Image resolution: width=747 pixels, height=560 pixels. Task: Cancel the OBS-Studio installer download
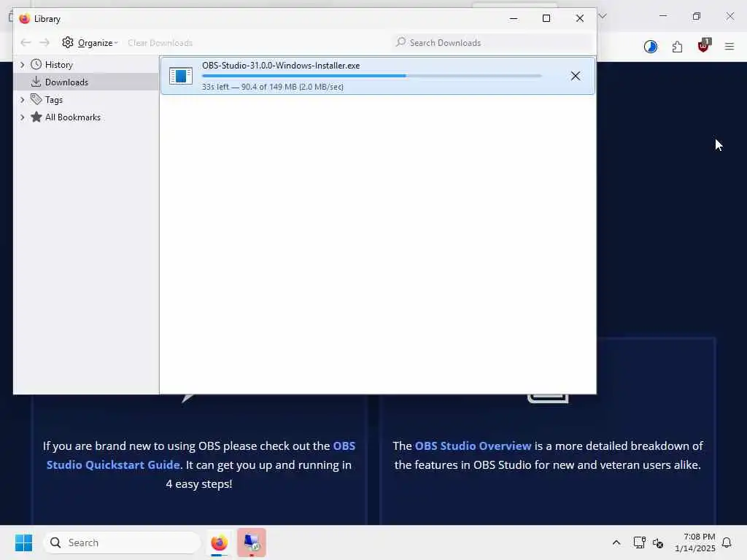pos(576,76)
